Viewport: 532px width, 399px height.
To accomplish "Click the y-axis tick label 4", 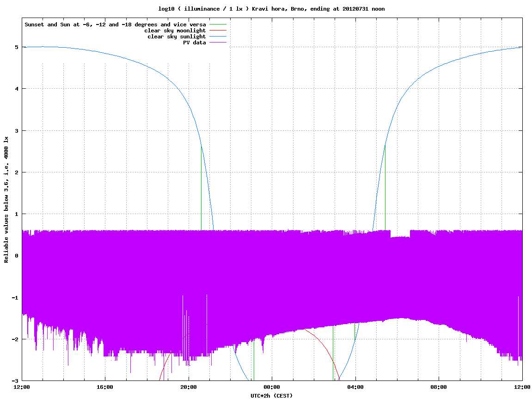I will [x=16, y=89].
